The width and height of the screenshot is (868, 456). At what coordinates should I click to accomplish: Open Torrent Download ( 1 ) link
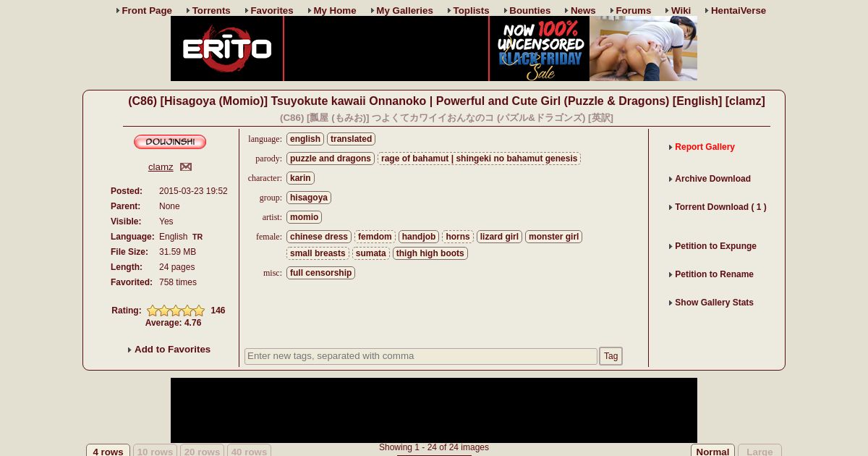pyautogui.click(x=720, y=207)
